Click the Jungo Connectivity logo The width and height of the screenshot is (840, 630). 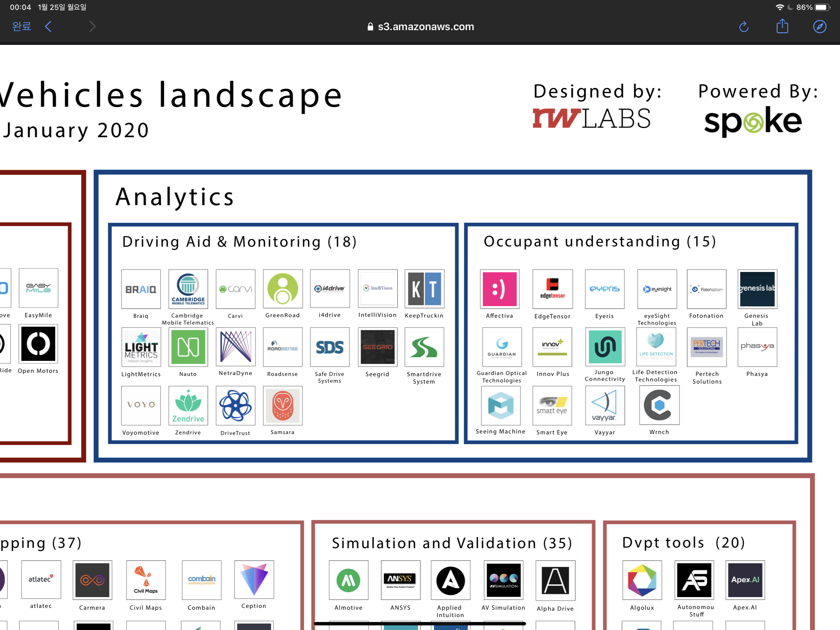[605, 347]
